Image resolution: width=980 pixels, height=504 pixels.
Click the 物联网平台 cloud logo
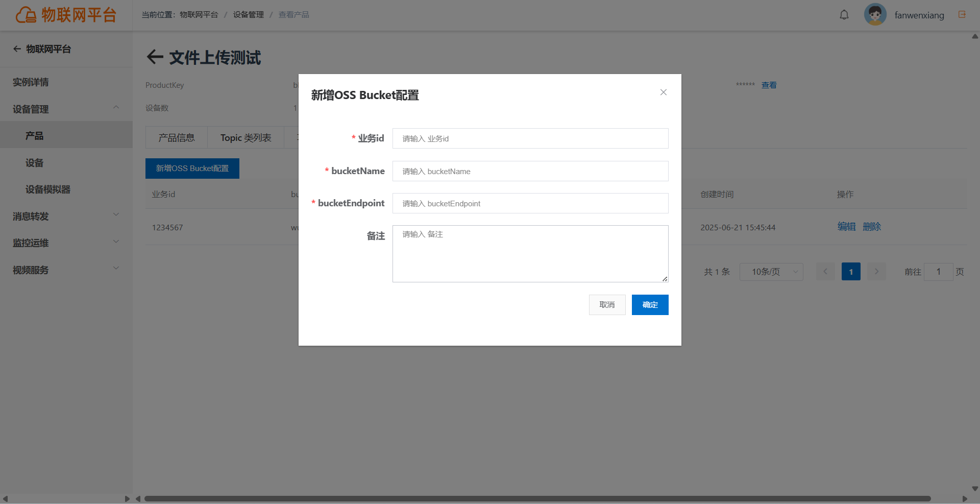(x=26, y=15)
